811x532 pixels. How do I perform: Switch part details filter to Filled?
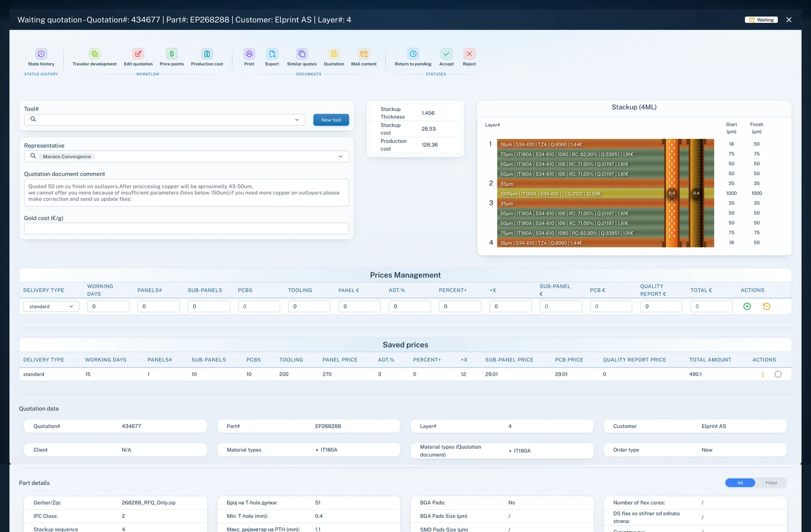click(771, 483)
